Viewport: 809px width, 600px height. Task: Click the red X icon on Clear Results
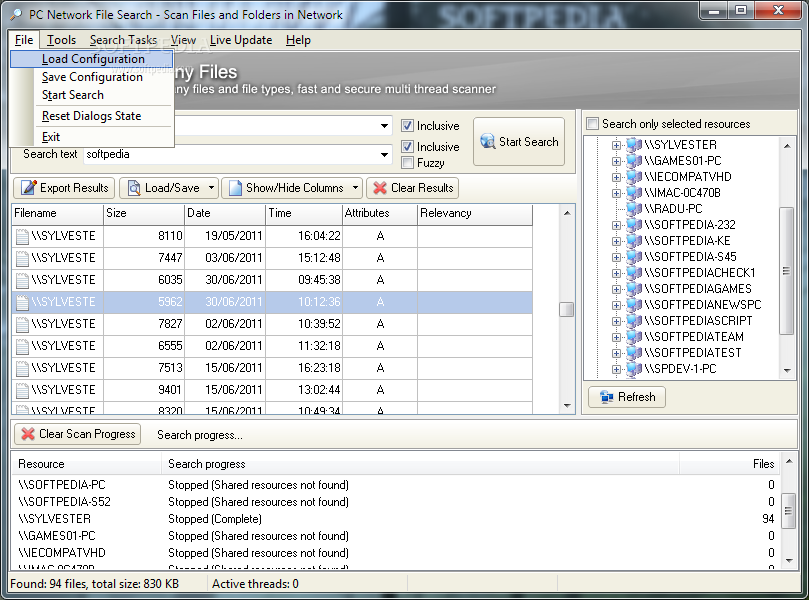point(380,188)
